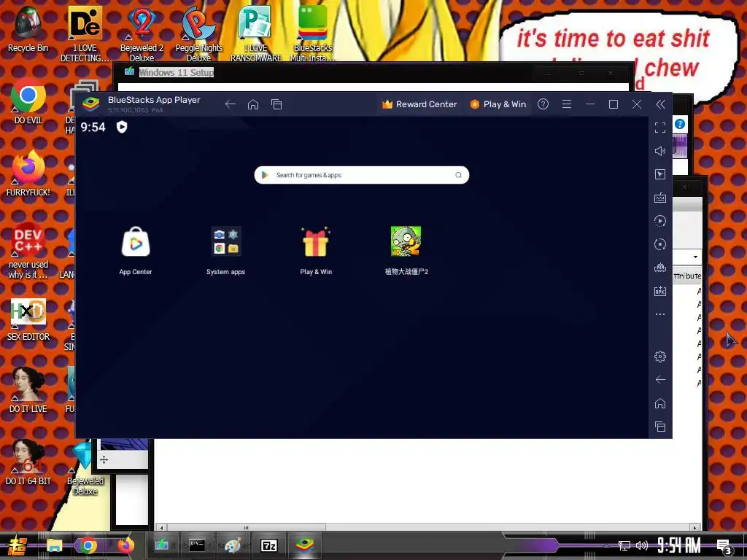747x560 pixels.
Task: Select the Windows 11 Setup window title
Action: point(177,72)
